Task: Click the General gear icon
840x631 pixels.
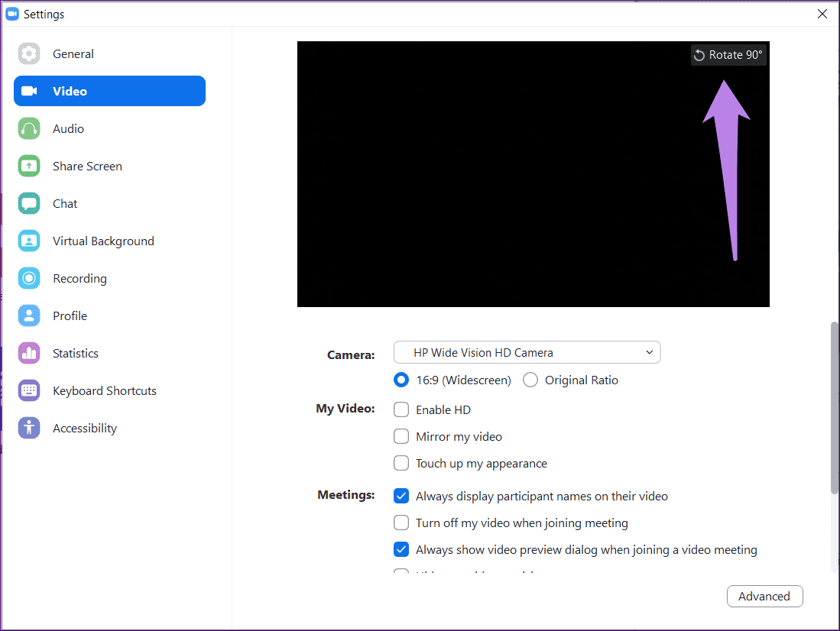Action: pos(29,53)
